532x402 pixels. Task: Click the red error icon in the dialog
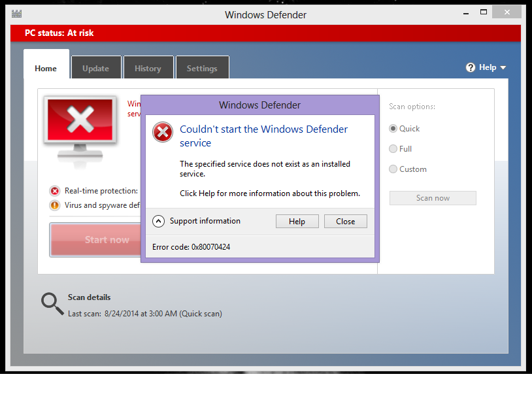pos(162,132)
